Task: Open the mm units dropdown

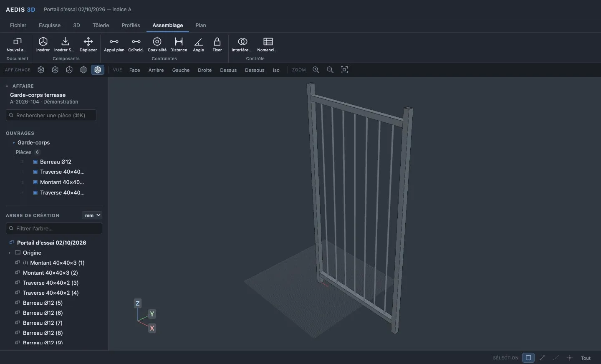Action: [x=92, y=215]
